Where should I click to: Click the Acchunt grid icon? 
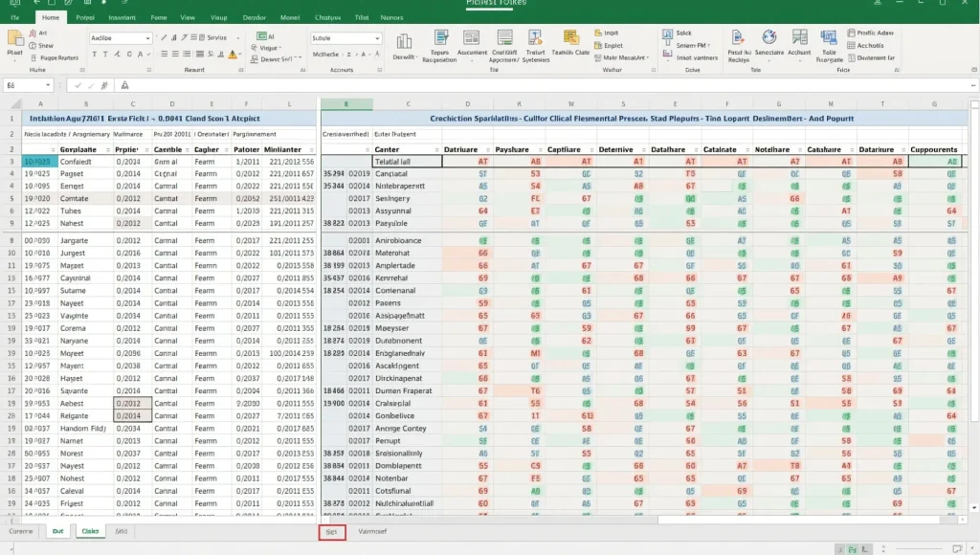pos(799,38)
